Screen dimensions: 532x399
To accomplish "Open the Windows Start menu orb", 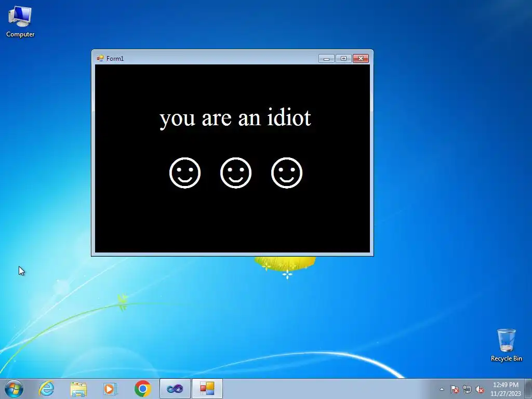I will (14, 389).
